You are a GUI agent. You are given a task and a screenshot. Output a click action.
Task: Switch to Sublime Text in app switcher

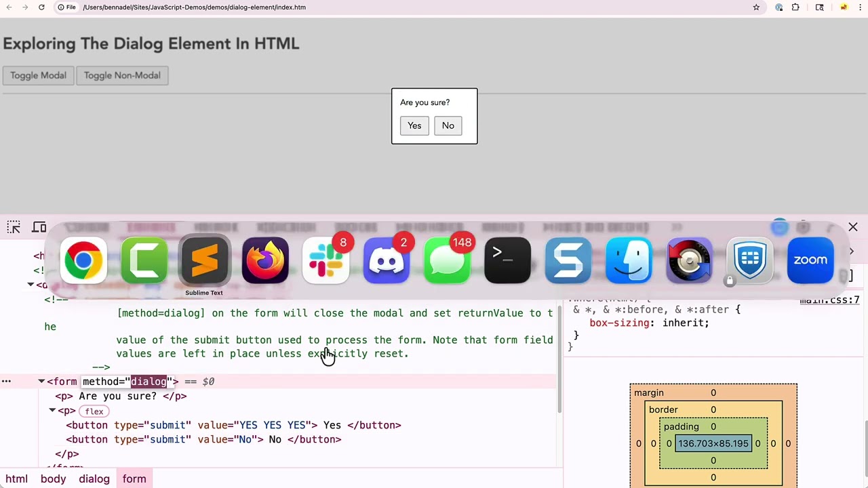[204, 260]
